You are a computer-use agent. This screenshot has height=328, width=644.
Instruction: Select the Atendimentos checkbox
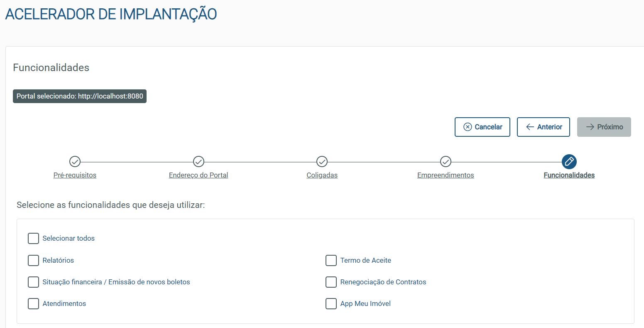tap(33, 303)
